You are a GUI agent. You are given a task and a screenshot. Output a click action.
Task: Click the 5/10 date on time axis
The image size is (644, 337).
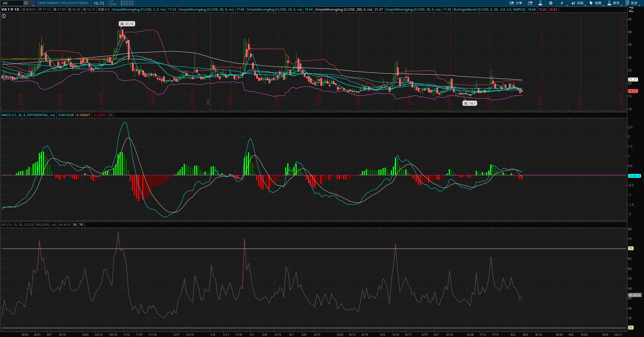coord(396,335)
